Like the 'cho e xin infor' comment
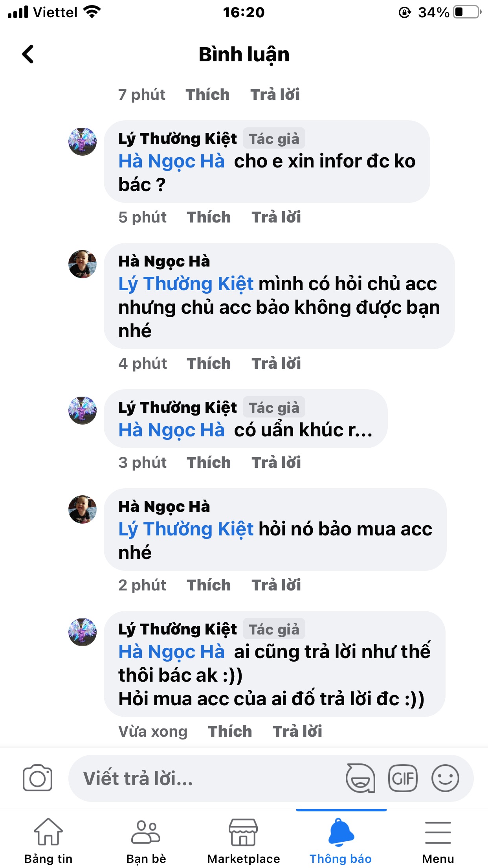 209,217
